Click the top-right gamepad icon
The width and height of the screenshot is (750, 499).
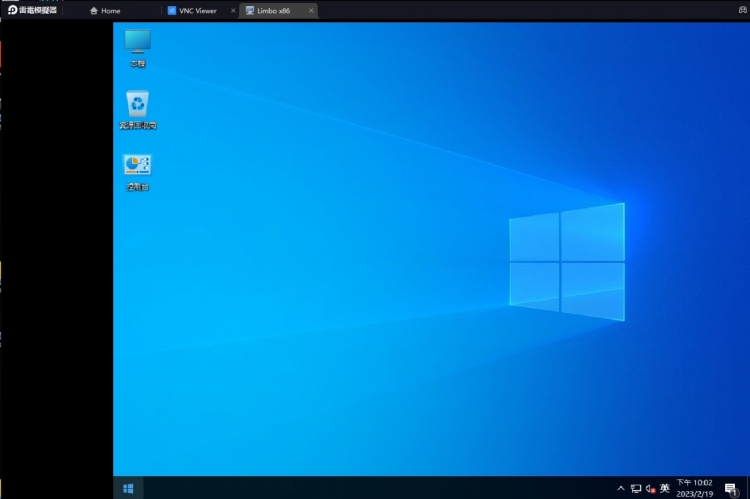tap(742, 10)
